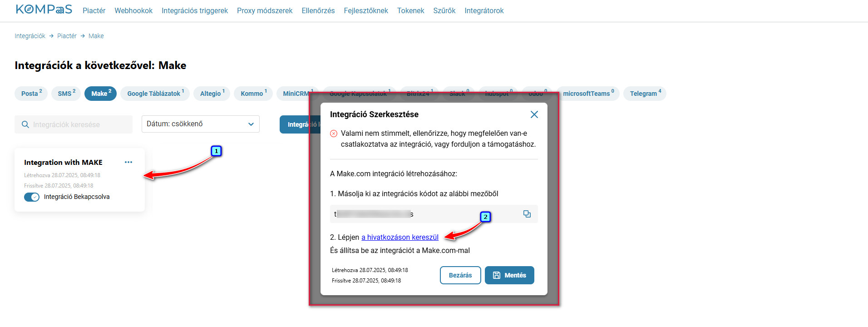Click the Integrációk breadcrumb link

(30, 36)
